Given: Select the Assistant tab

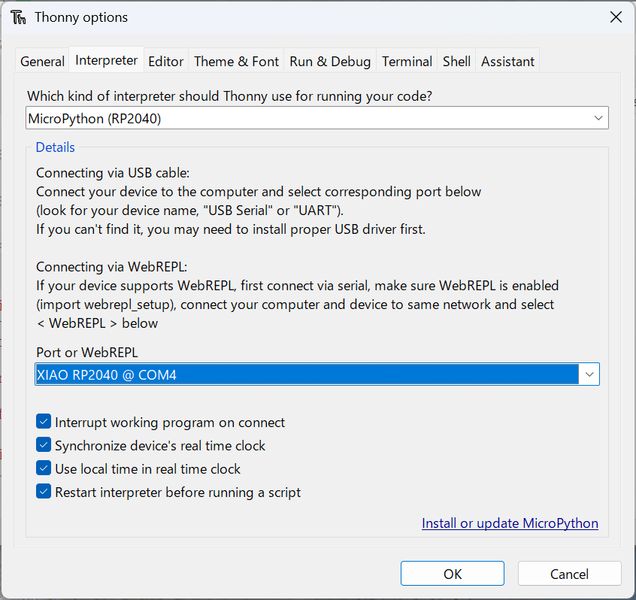Looking at the screenshot, I should click(507, 61).
